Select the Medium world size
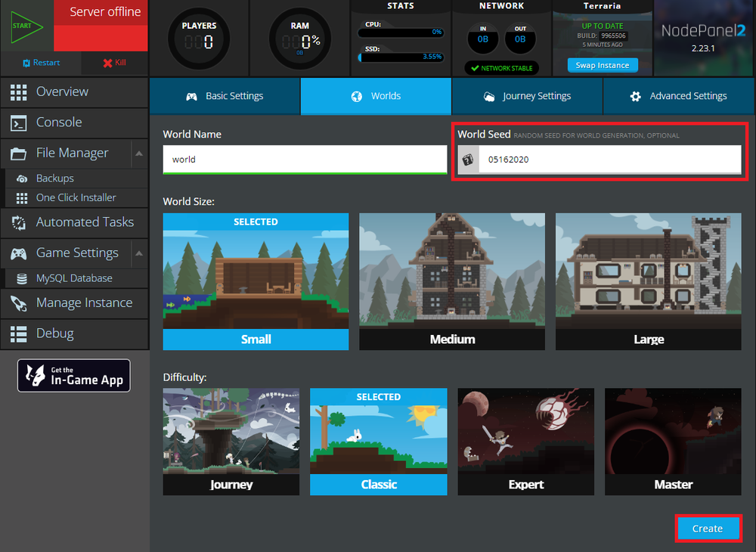 452,281
